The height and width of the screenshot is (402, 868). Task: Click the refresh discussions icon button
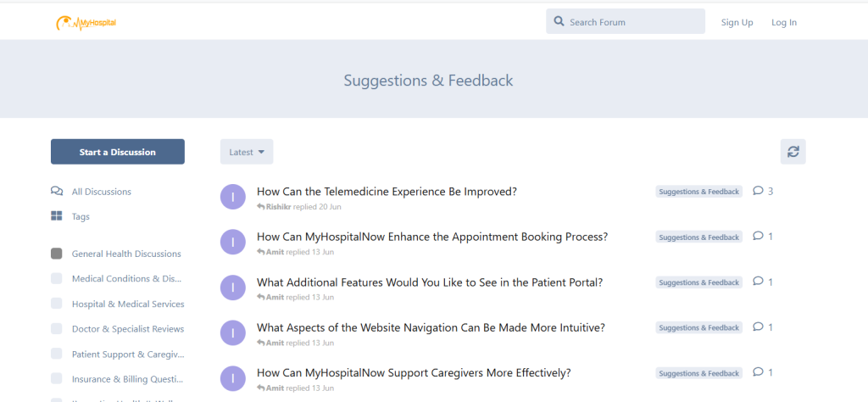pyautogui.click(x=793, y=152)
